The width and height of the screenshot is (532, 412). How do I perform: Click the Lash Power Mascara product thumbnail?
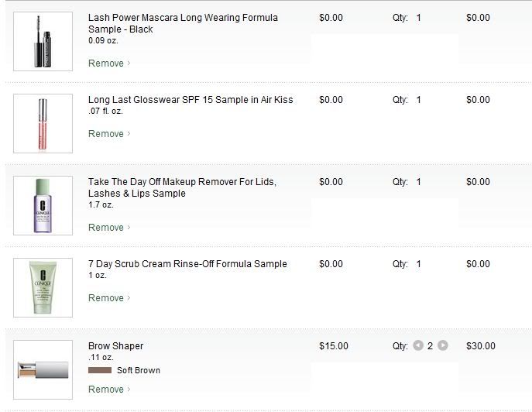[x=43, y=40]
